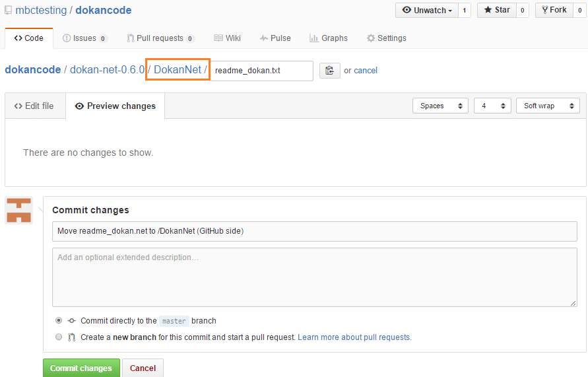This screenshot has width=588, height=377.
Task: Expand the indent size 4 dropdown
Action: (492, 106)
